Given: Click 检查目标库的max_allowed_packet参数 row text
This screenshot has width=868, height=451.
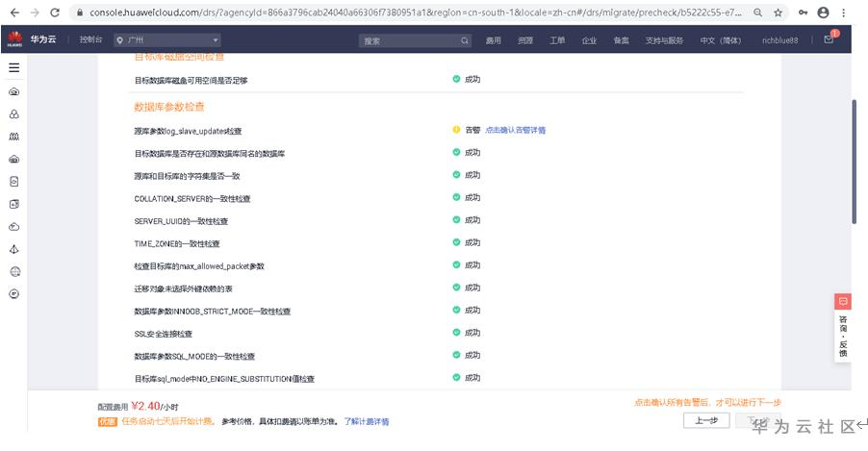Looking at the screenshot, I should [x=199, y=266].
